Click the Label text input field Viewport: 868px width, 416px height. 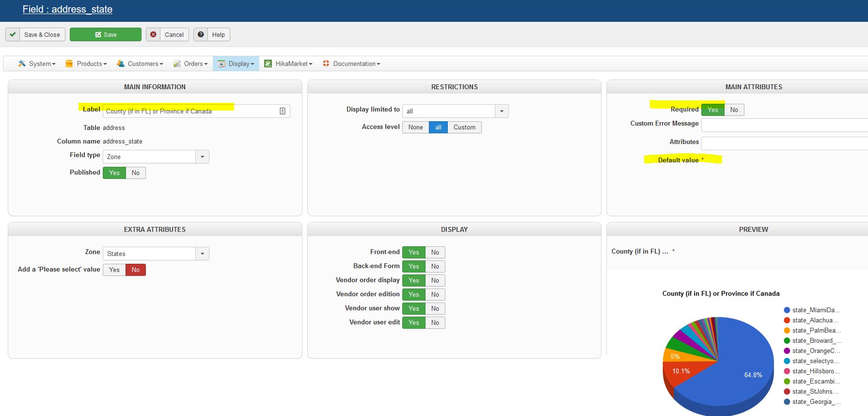tap(196, 111)
